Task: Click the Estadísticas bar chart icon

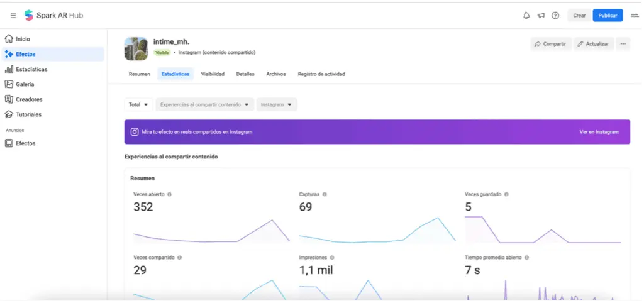Action: click(x=9, y=69)
